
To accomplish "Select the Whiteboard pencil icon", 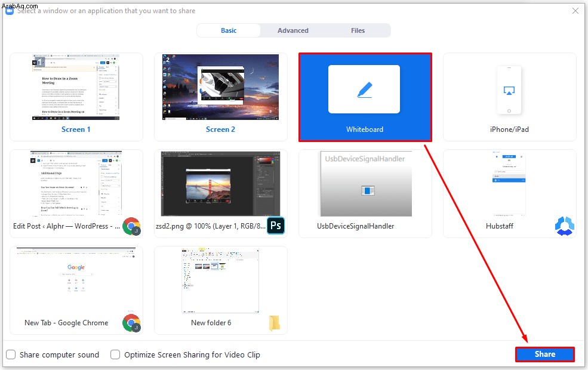I will (x=365, y=90).
